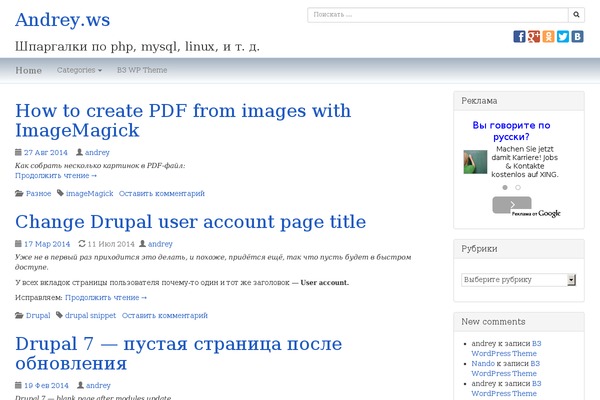Open first B3 WordPress Theme comment link
Screen dimensions: 600x400
tap(506, 349)
